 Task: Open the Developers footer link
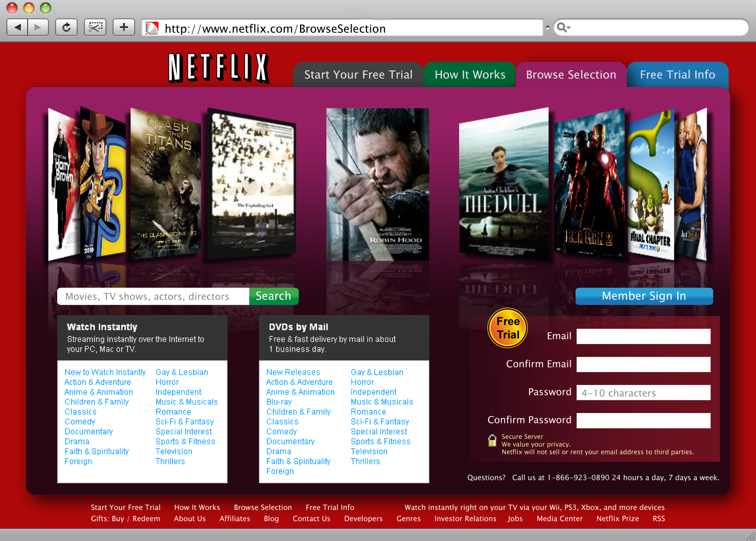tap(363, 519)
